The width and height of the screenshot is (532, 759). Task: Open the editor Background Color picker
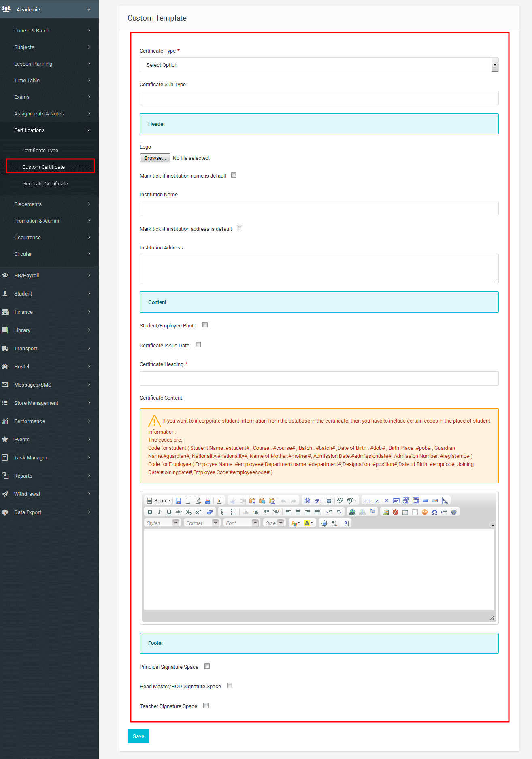click(x=309, y=523)
